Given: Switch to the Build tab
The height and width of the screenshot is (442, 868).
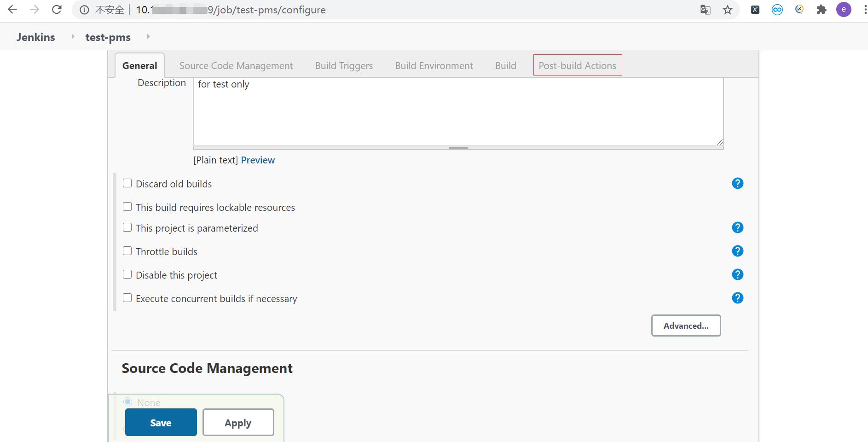Looking at the screenshot, I should [506, 65].
